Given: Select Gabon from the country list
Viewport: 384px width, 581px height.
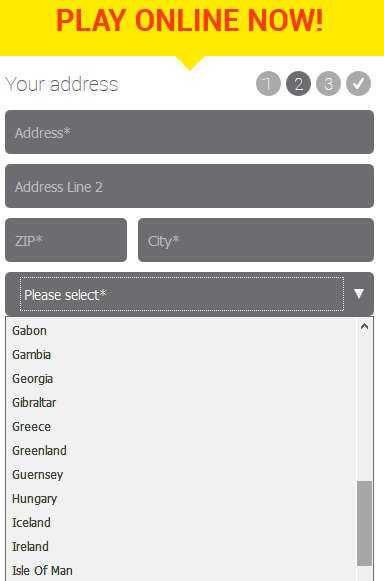Looking at the screenshot, I should click(181, 331).
